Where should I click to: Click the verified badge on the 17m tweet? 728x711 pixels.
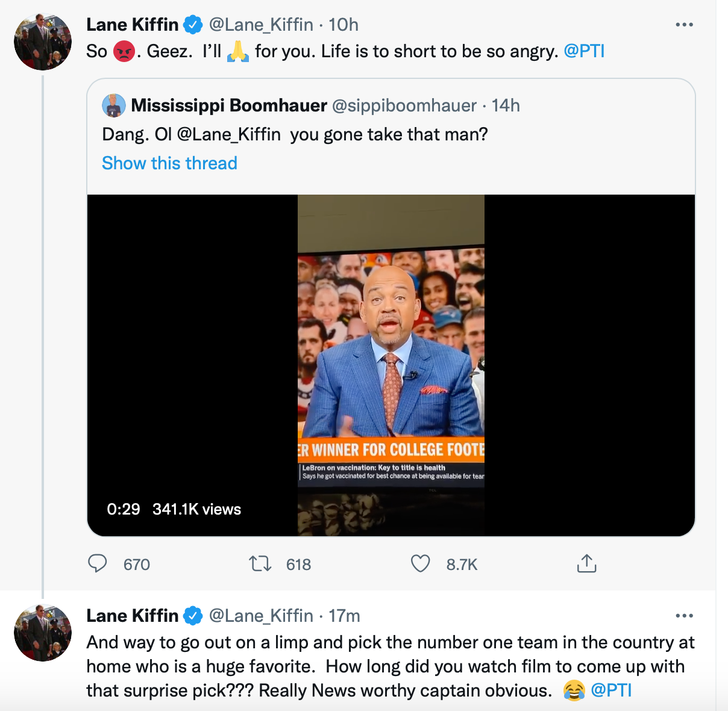tap(193, 616)
